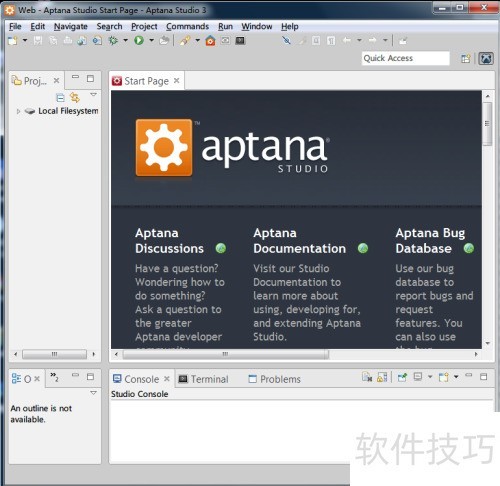Image resolution: width=500 pixels, height=486 pixels.
Task: Open the dropdown arrow beside the paintbrush icon
Action: [198, 41]
